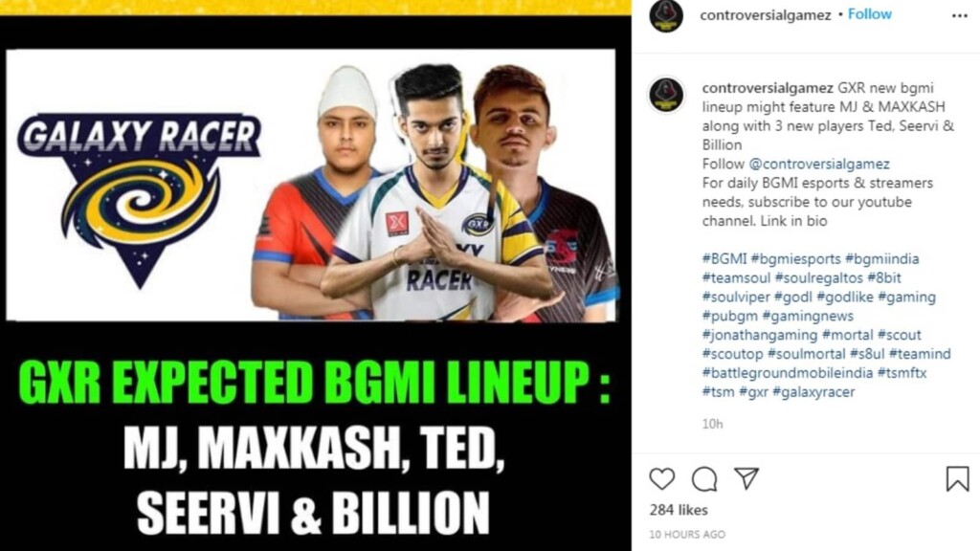This screenshot has height=551, width=980.
Task: Open the #teamsoul hashtag
Action: click(x=736, y=277)
